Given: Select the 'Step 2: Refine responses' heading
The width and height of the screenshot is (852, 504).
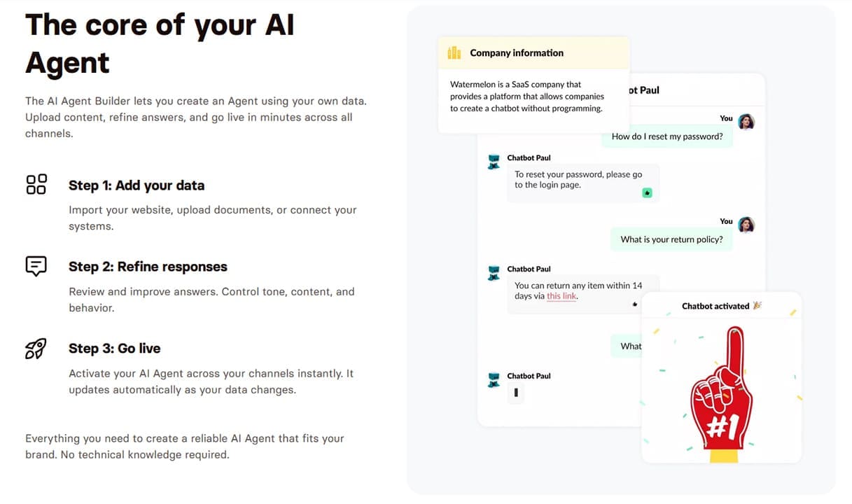Looking at the screenshot, I should (x=148, y=267).
